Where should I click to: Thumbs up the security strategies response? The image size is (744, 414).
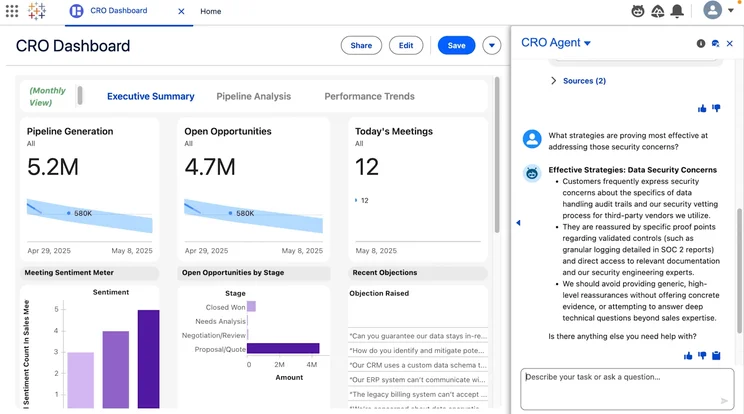(x=688, y=356)
